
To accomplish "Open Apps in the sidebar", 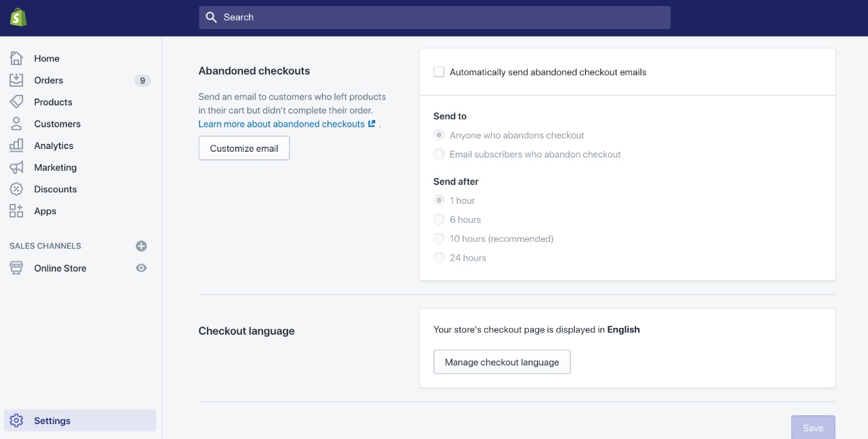I will point(45,211).
